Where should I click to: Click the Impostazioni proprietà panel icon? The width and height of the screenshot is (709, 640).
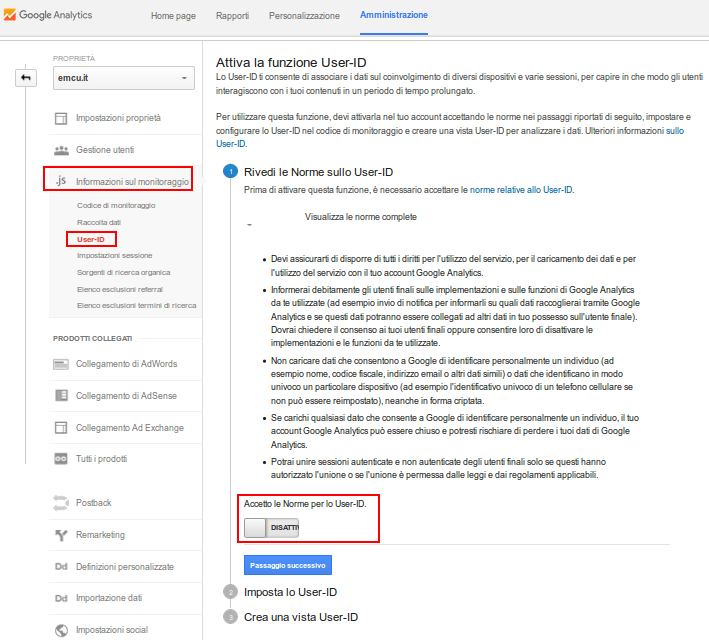tap(61, 119)
